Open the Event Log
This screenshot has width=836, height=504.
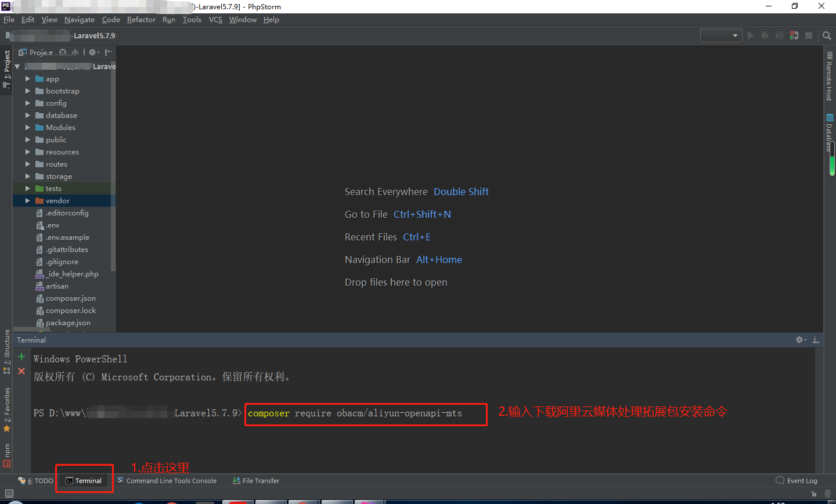coord(797,481)
